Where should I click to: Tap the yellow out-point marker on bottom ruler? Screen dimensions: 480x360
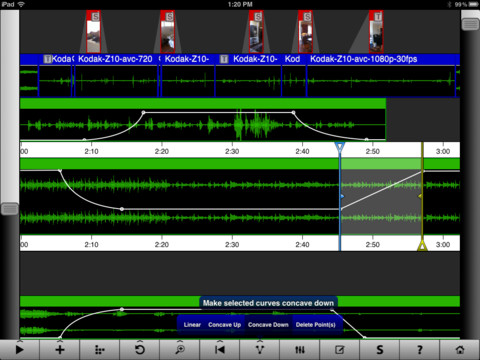click(422, 246)
